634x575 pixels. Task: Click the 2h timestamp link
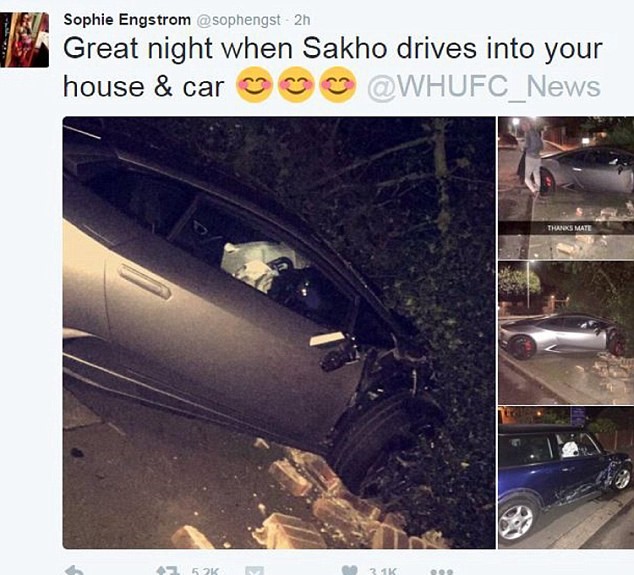302,20
